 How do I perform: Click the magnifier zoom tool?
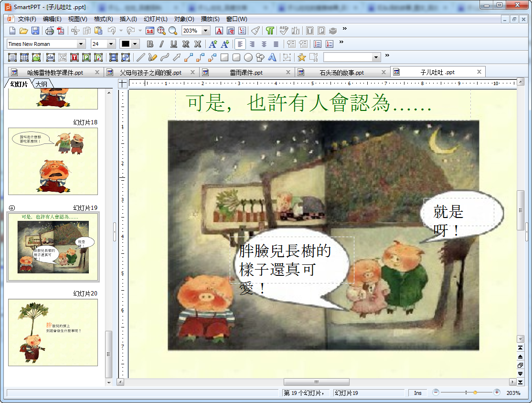[173, 31]
